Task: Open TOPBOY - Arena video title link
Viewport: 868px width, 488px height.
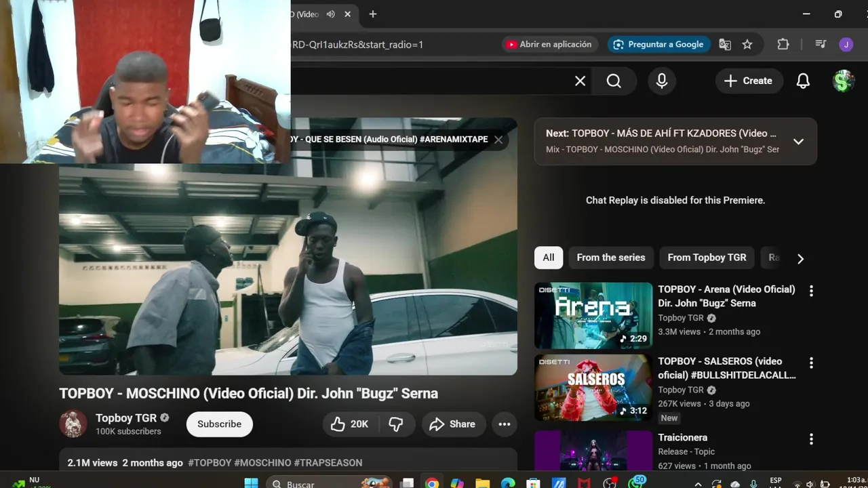Action: (726, 296)
